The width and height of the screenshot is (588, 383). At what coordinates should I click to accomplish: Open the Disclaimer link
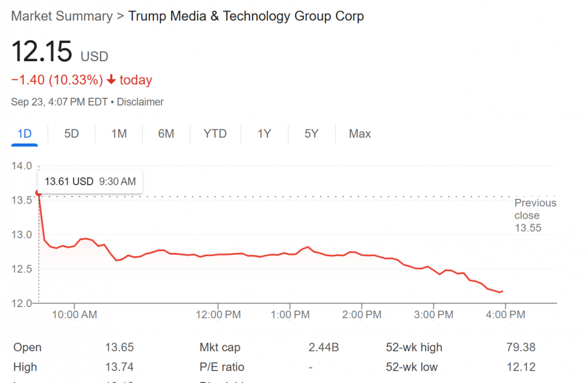(x=140, y=101)
